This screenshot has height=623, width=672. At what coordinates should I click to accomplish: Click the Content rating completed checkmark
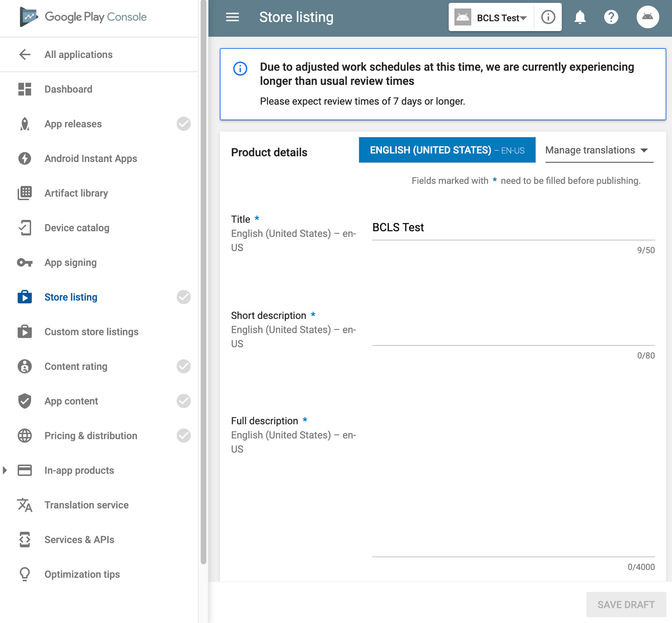184,366
